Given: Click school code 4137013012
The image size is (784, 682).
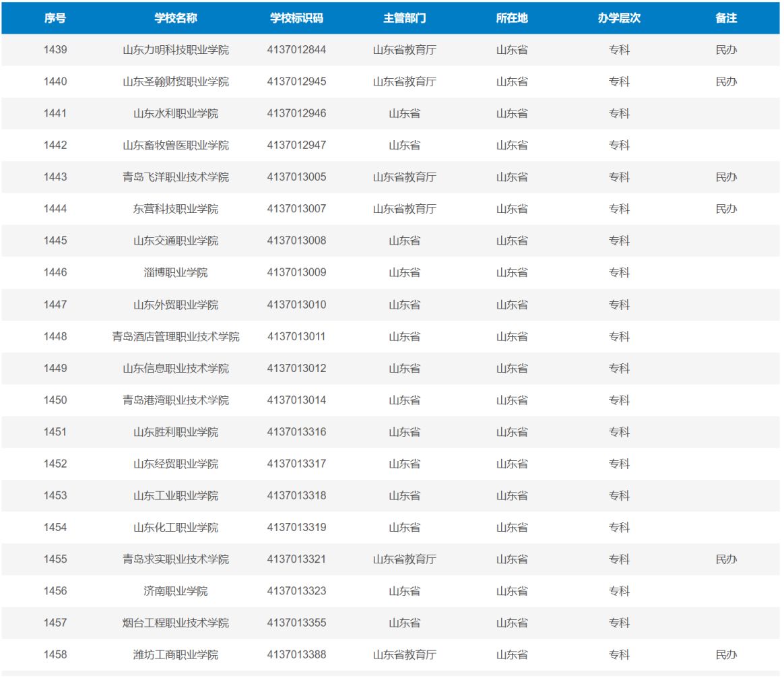Looking at the screenshot, I should pyautogui.click(x=296, y=368).
